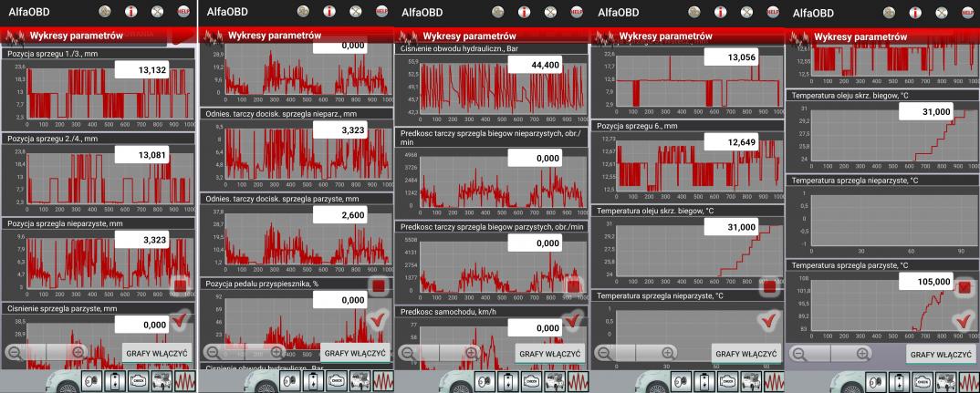Viewport: 980px width, 393px height.
Task: Open connection plug icon on Predkosc samochodu screen
Action: (x=486, y=380)
